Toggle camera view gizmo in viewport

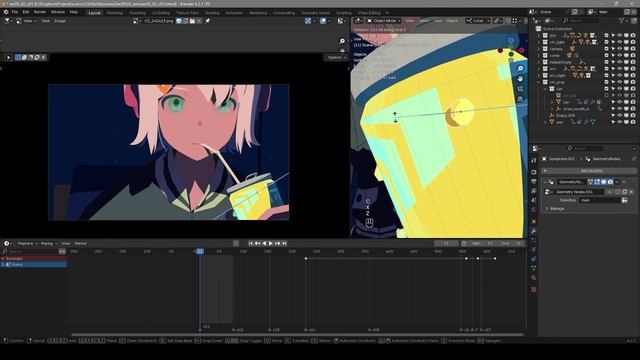[x=520, y=89]
